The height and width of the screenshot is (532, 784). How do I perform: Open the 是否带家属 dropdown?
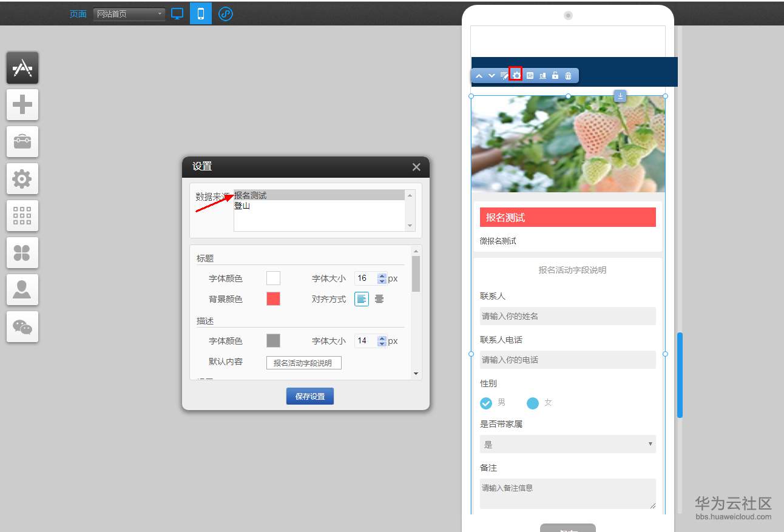point(568,444)
